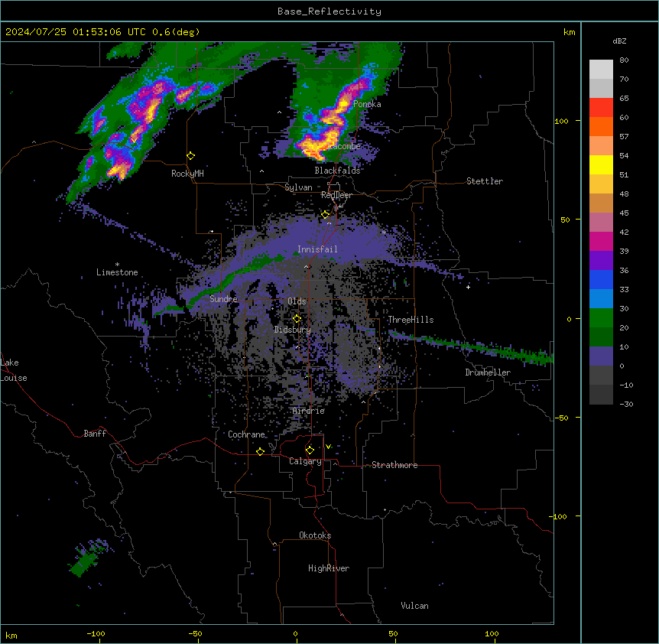Click the yellow diamond marker below Cochrane
Screen dimensions: 659x644
click(260, 451)
